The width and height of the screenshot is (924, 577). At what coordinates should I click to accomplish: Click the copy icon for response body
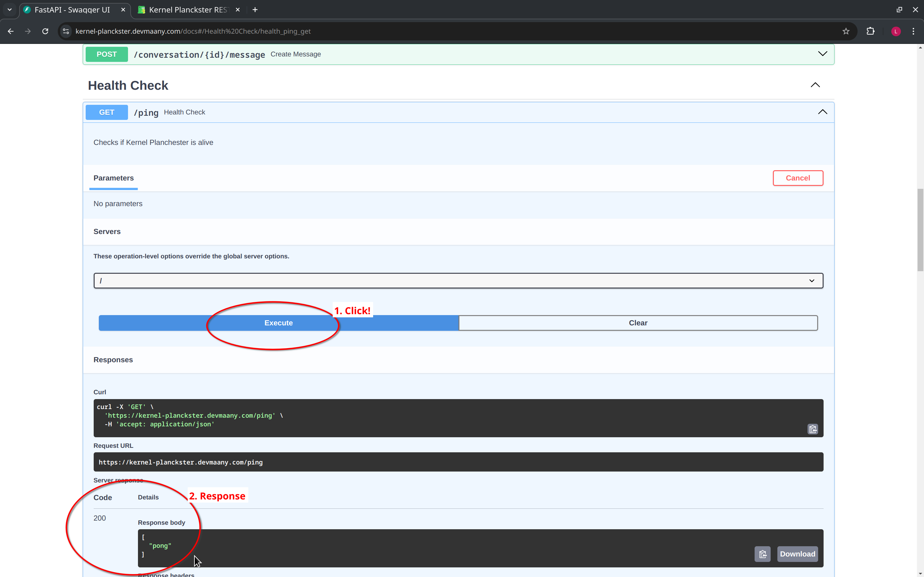[x=762, y=554]
